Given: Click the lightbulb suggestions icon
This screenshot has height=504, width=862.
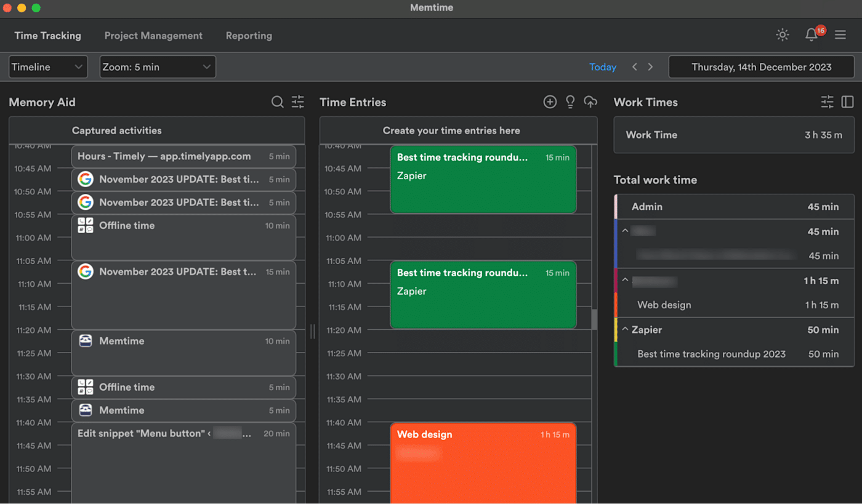Looking at the screenshot, I should (570, 102).
